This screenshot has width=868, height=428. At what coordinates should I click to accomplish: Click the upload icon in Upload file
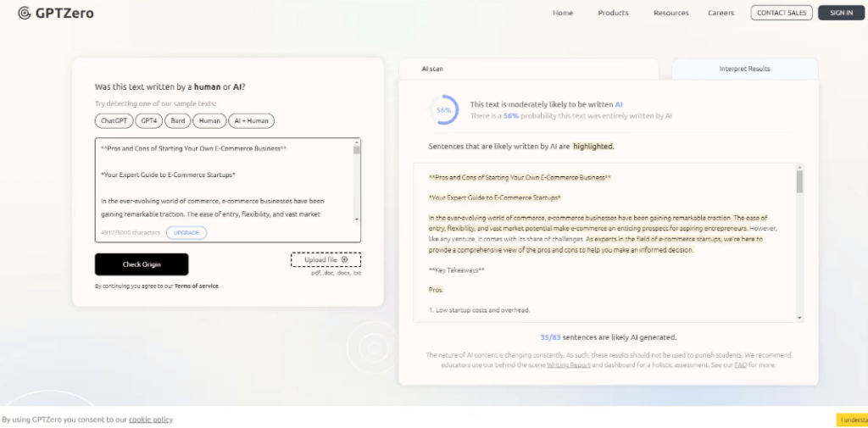[x=344, y=259]
